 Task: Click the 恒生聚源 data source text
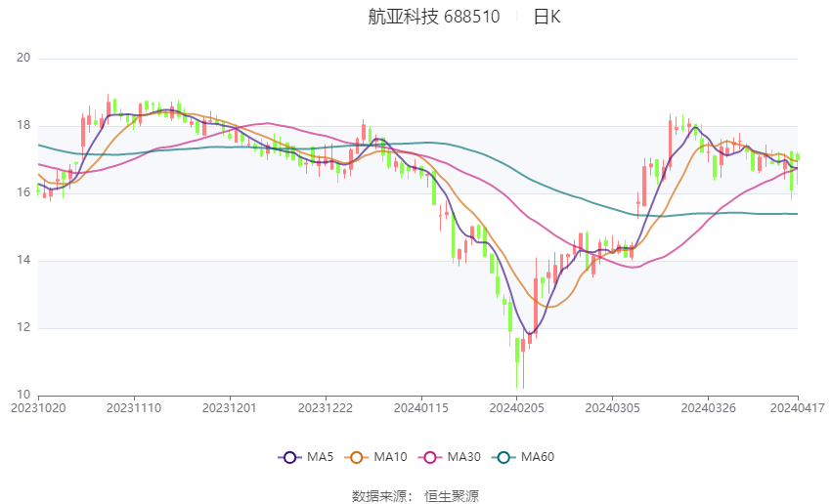click(452, 496)
